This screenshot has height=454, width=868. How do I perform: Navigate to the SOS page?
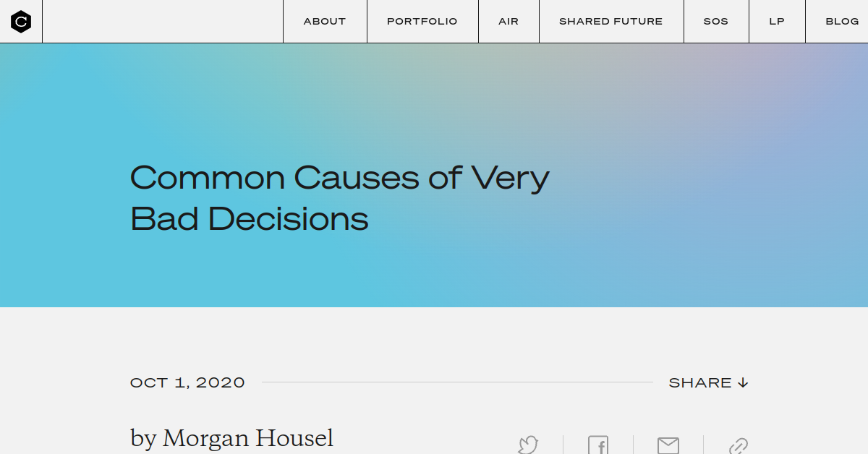(716, 22)
